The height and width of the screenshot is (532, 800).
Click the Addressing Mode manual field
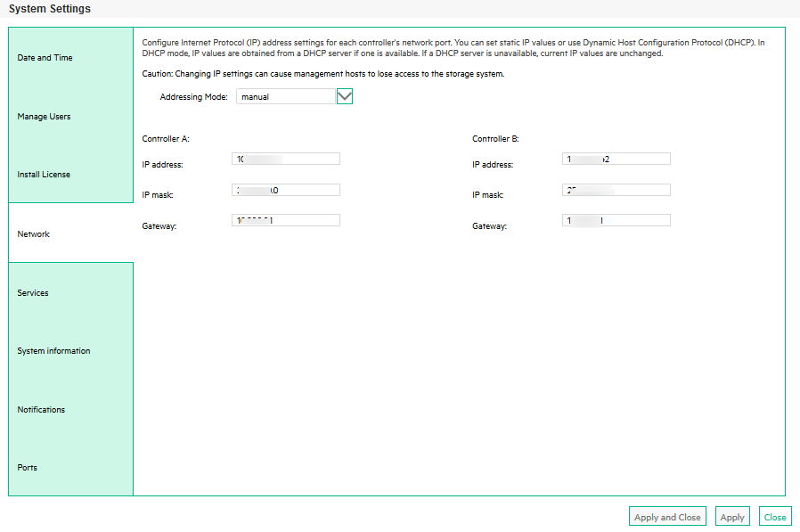point(286,96)
